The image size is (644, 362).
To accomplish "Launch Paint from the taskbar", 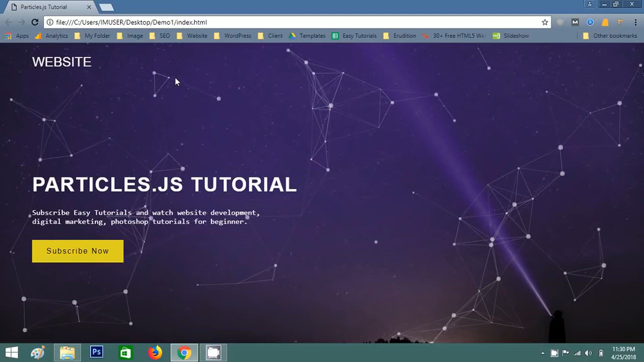I will coord(38,353).
